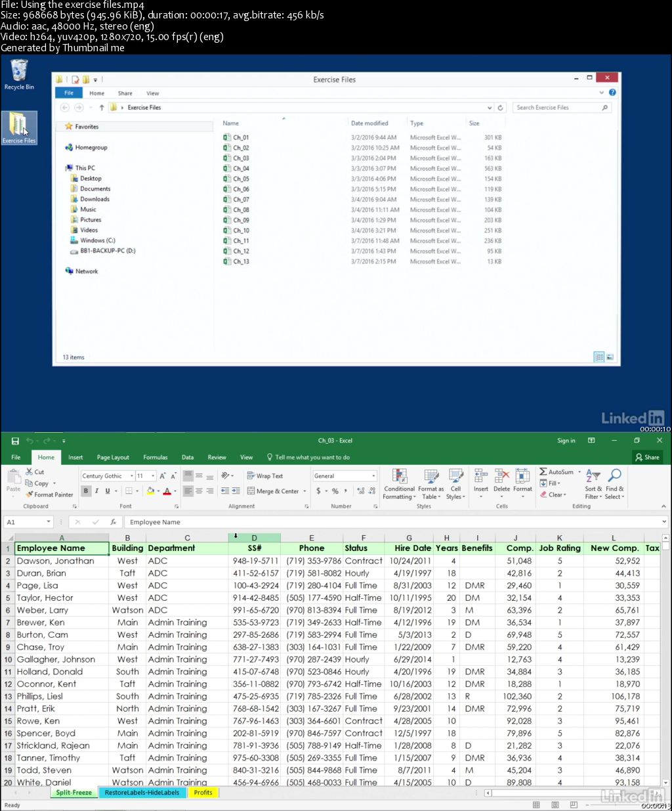Viewport: 672px width, 811px height.
Task: Open the Merge & Center dropdown arrow
Action: coord(304,491)
